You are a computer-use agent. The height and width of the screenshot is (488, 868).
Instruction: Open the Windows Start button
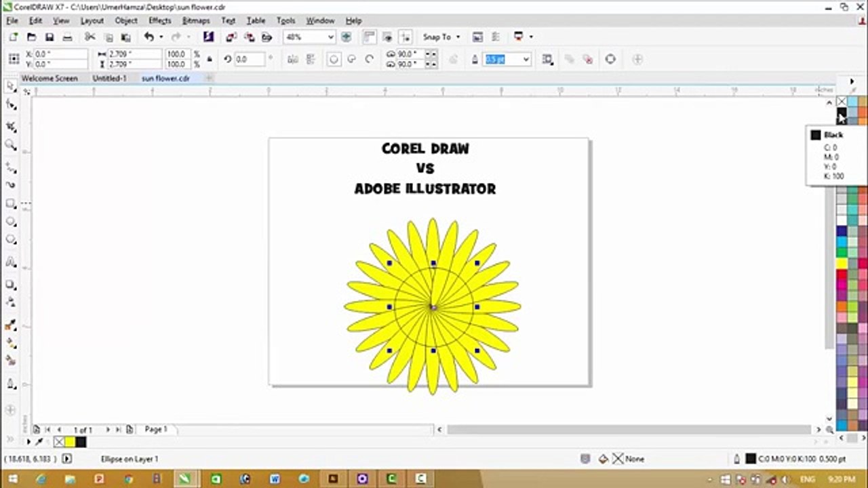pos(12,479)
